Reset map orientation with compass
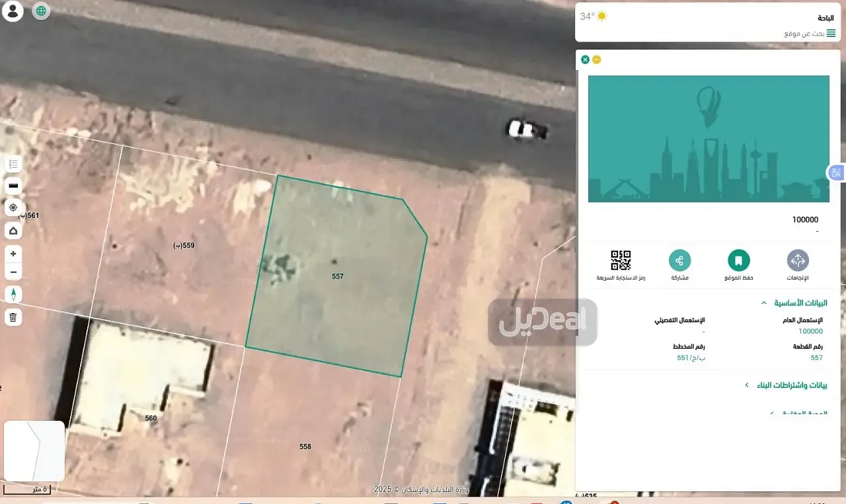846x504 pixels. click(x=13, y=295)
